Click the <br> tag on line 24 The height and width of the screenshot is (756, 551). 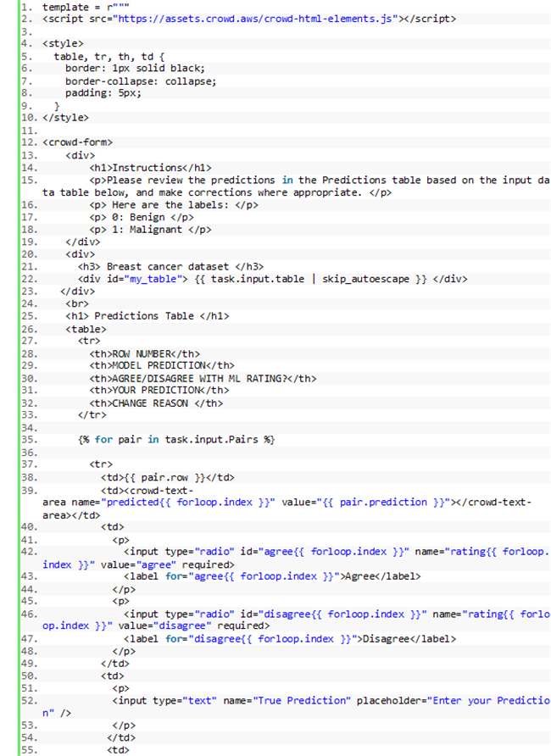coord(77,303)
